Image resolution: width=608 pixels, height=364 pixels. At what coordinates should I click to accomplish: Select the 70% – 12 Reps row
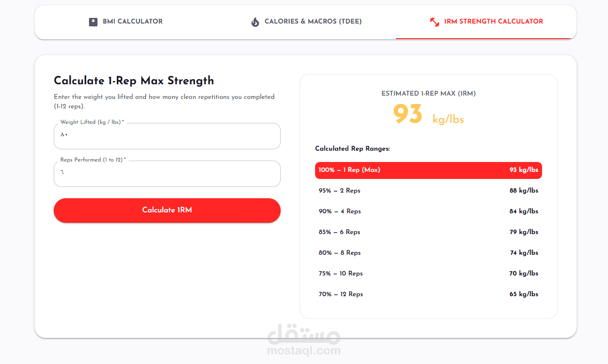click(429, 294)
